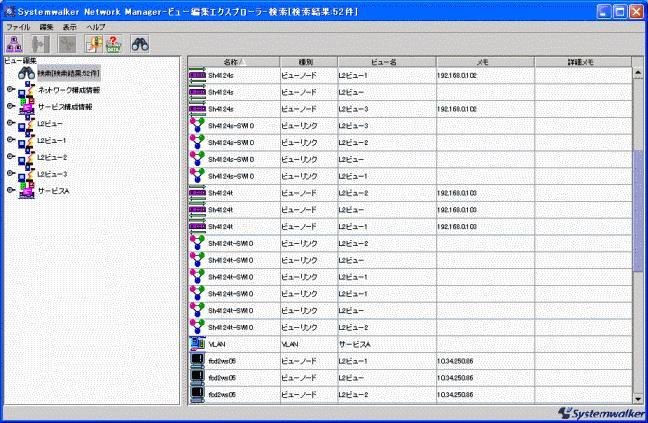Expand the サービス構成情報 tree node
Screen dimensions: 648x423
click(x=10, y=107)
